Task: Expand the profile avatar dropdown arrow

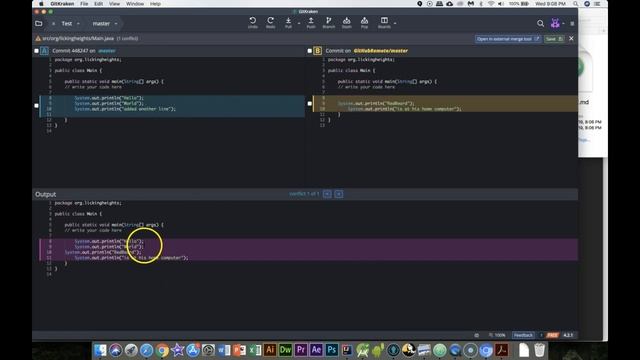Action: [563, 24]
